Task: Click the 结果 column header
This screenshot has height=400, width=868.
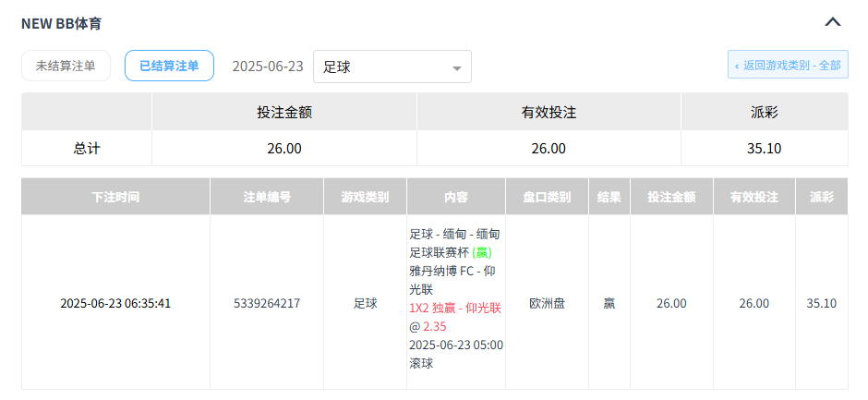Action: pyautogui.click(x=609, y=197)
